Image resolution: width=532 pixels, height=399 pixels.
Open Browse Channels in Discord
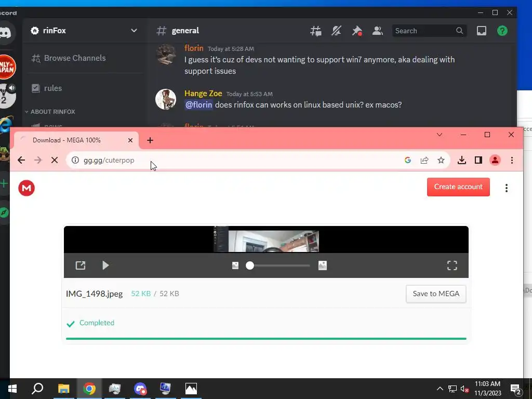pyautogui.click(x=69, y=58)
